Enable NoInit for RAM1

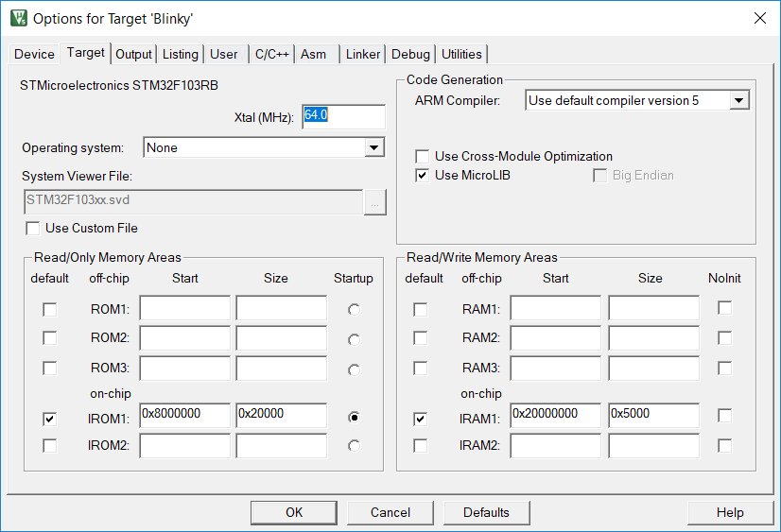[x=724, y=307]
